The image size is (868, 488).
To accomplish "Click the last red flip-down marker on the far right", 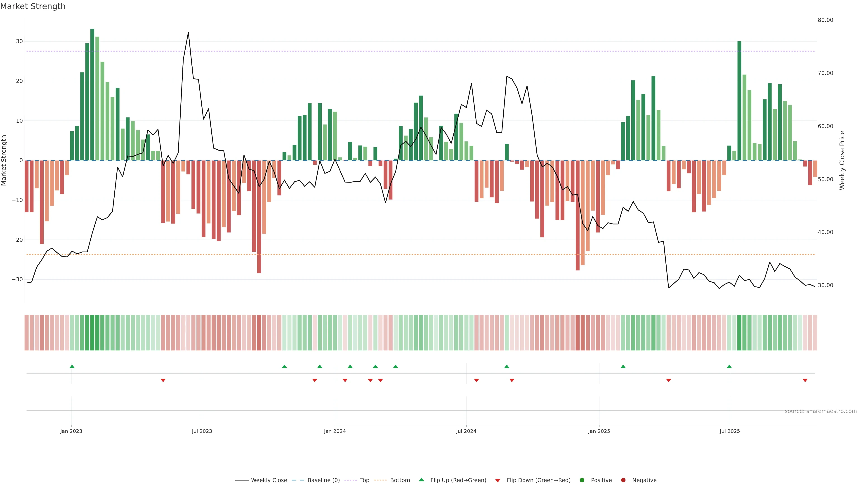I will click(805, 380).
